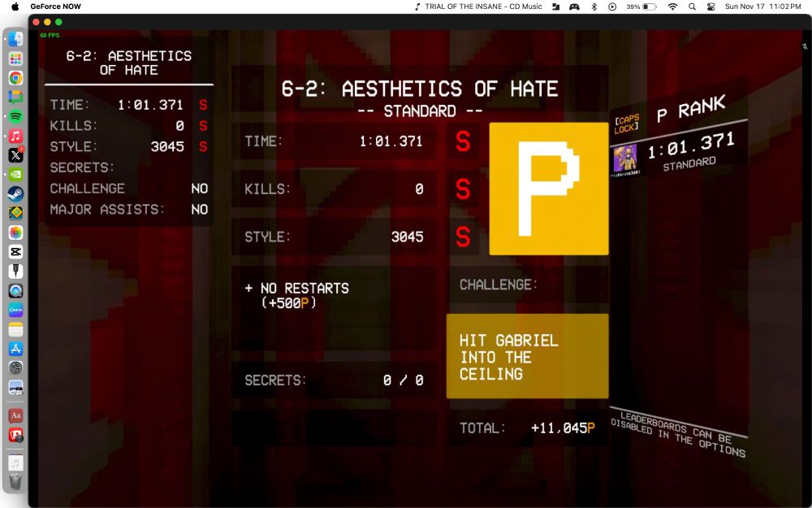Open the music file stack in dock
The image size is (812, 508).
click(x=15, y=463)
